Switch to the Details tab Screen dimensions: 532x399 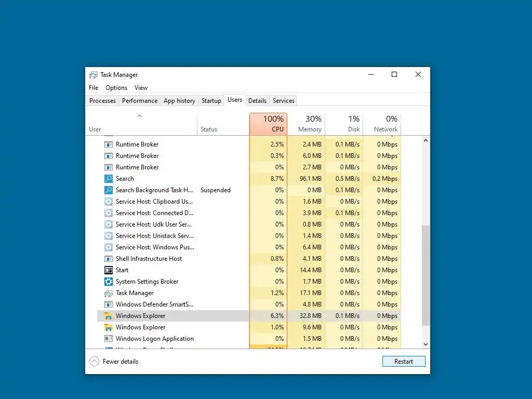click(257, 101)
